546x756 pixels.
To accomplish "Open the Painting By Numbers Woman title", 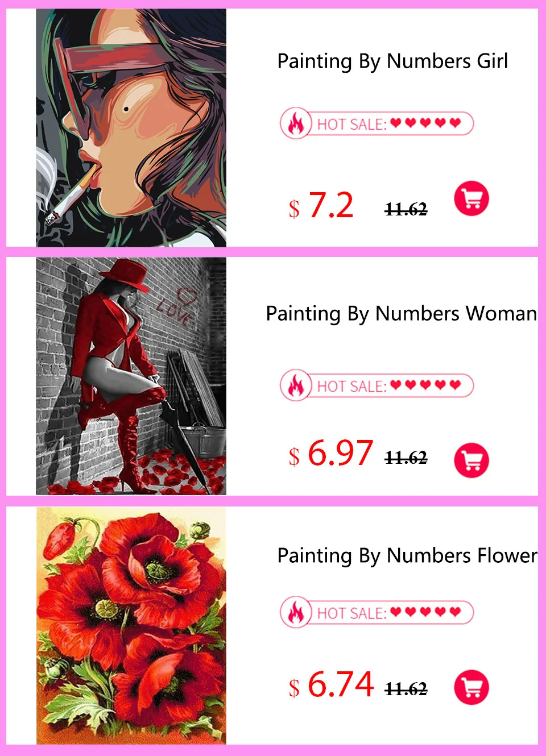I will (x=402, y=314).
